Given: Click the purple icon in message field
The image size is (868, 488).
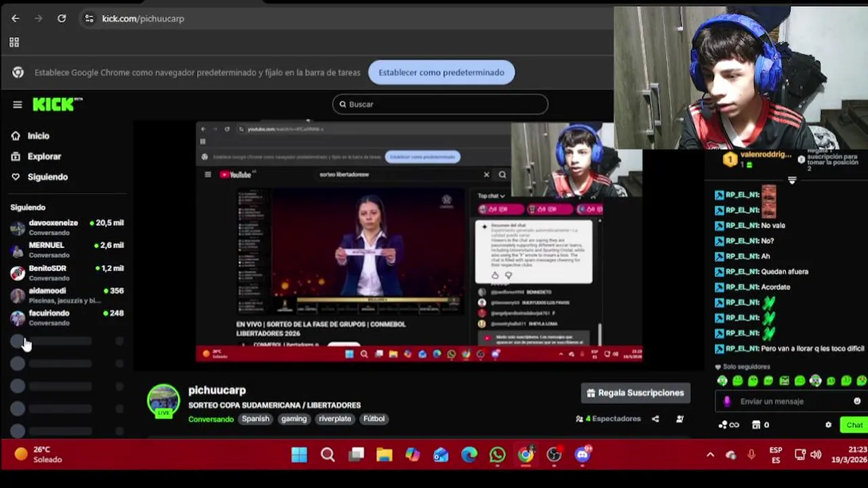Looking at the screenshot, I should [x=727, y=401].
